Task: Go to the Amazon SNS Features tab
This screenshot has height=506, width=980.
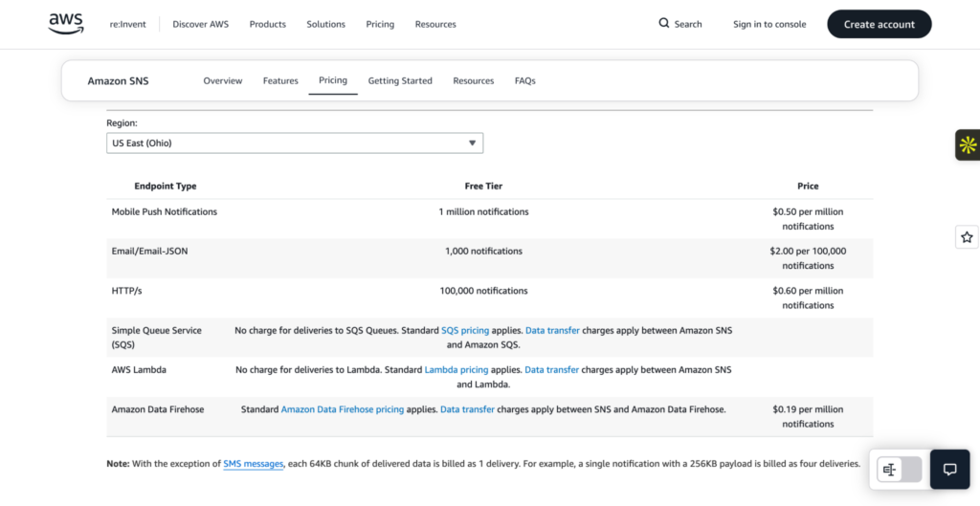Action: tap(280, 80)
